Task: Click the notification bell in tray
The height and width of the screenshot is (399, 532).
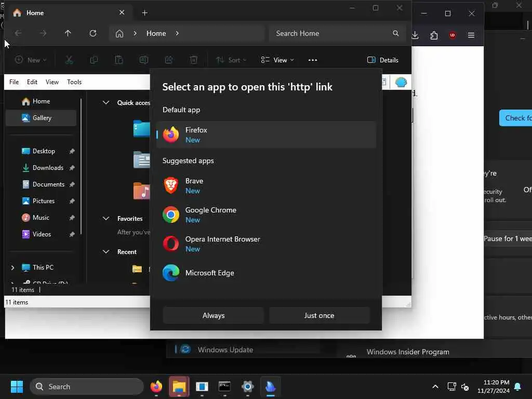Action: 518,387
